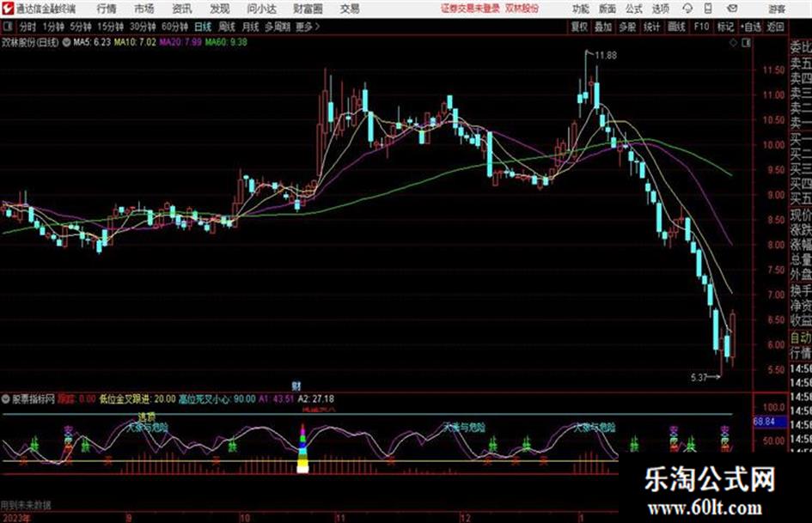This screenshot has width=812, height=523.
Task: Click the 统计 toolbar button
Action: tap(651, 27)
